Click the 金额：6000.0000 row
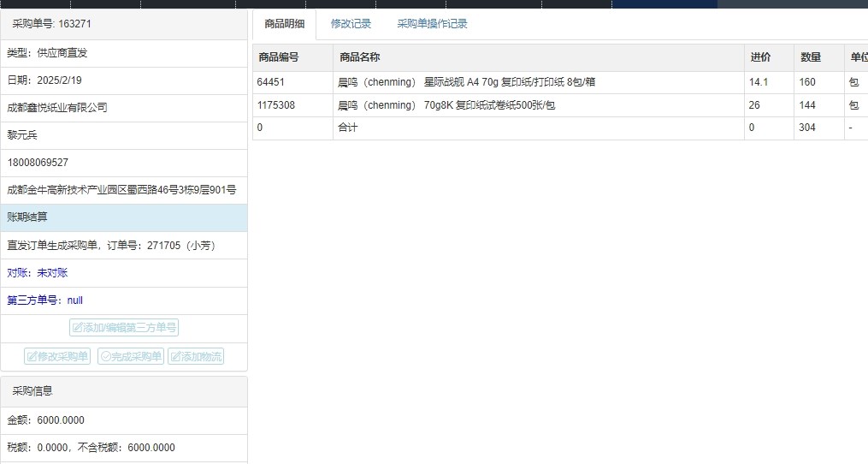This screenshot has height=464, width=868. (124, 420)
